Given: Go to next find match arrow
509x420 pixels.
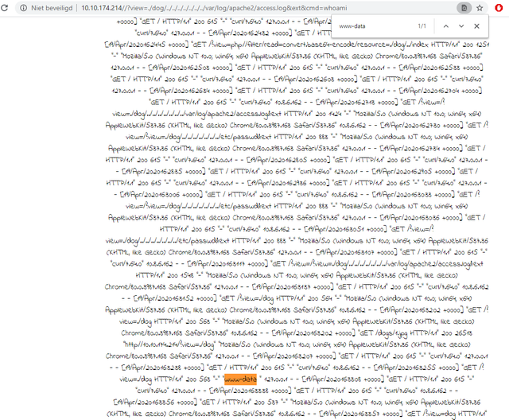Looking at the screenshot, I should pyautogui.click(x=461, y=26).
